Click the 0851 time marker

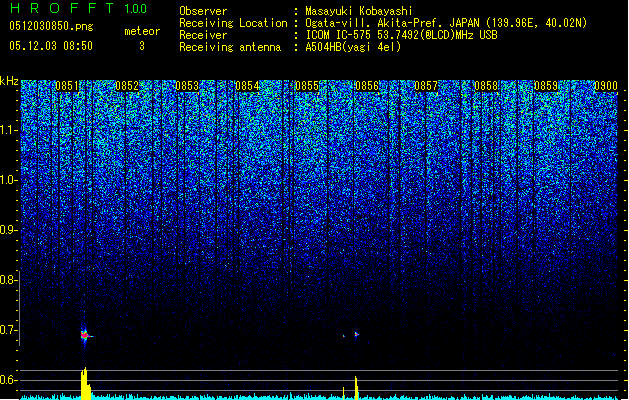point(67,86)
